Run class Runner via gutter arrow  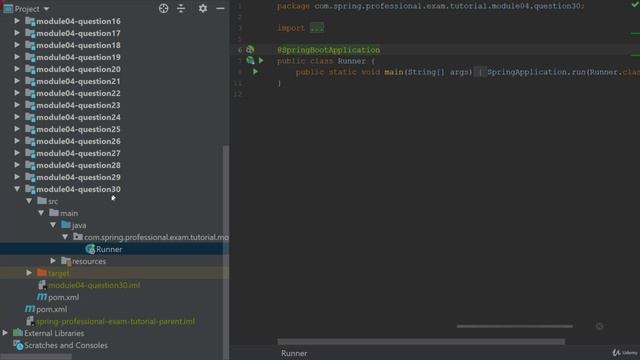pos(261,60)
